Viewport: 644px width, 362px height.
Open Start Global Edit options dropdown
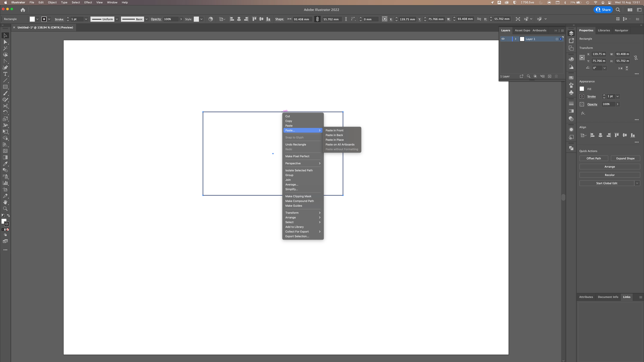click(637, 183)
